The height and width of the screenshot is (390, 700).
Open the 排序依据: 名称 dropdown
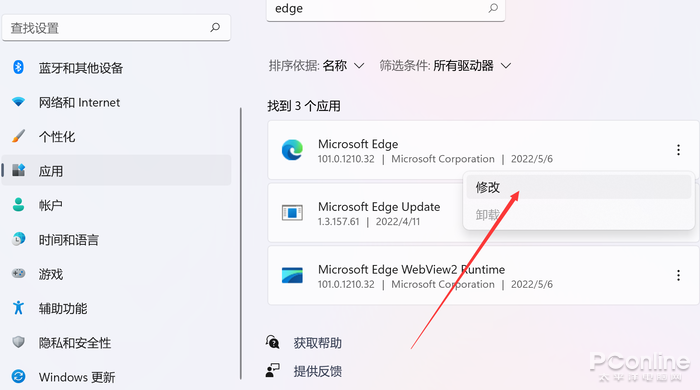click(317, 66)
